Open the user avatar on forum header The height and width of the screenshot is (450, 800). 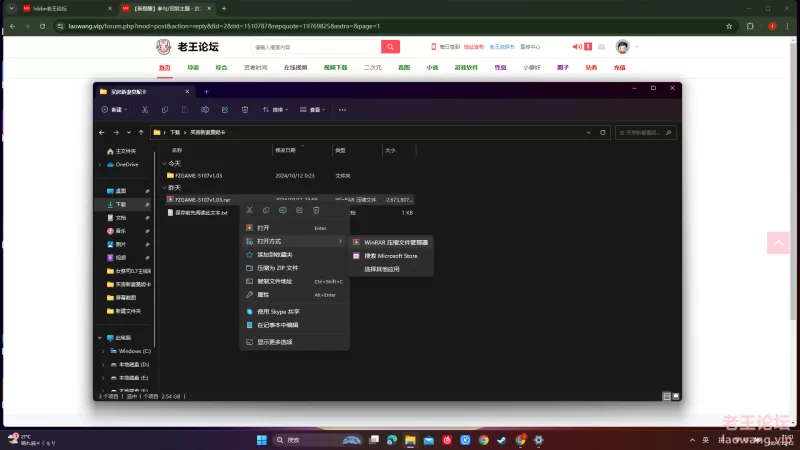click(x=622, y=47)
